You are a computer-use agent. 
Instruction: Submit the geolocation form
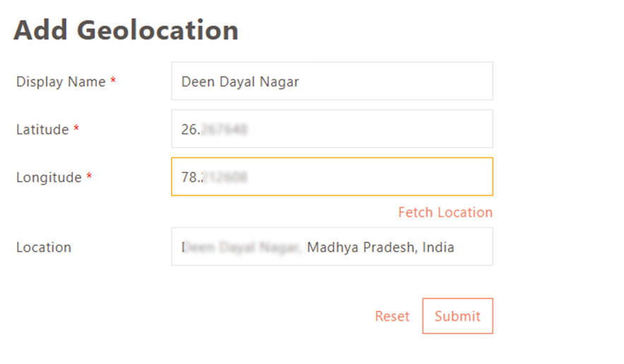tap(457, 316)
